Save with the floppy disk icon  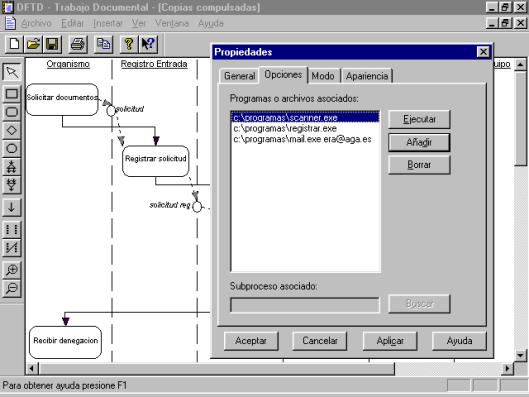click(52, 44)
